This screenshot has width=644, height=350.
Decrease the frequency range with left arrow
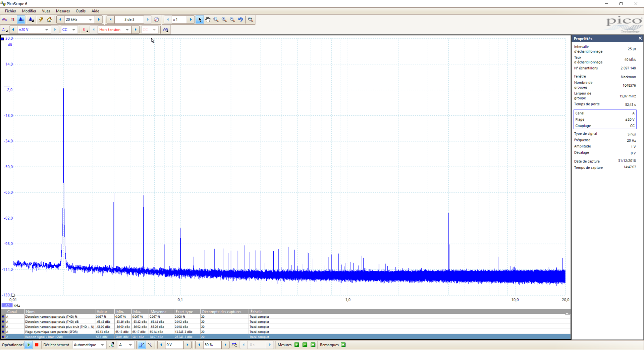click(60, 19)
